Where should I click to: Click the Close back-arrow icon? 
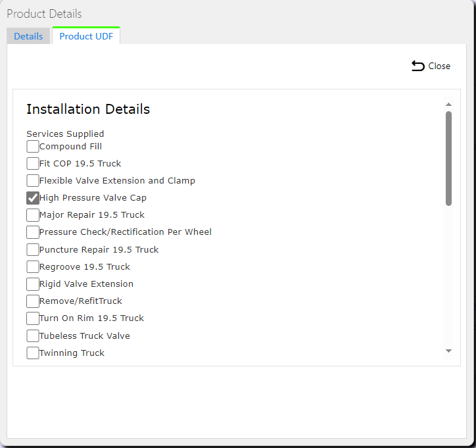pyautogui.click(x=417, y=66)
